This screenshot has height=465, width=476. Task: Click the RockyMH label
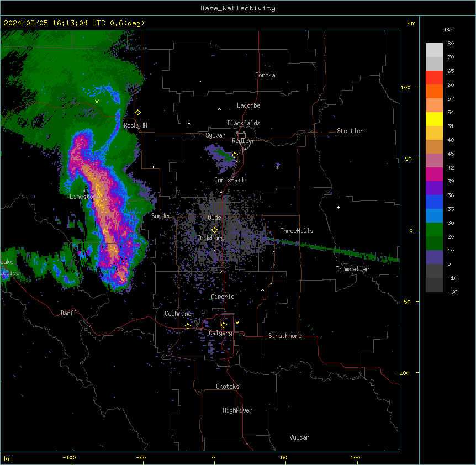[135, 125]
